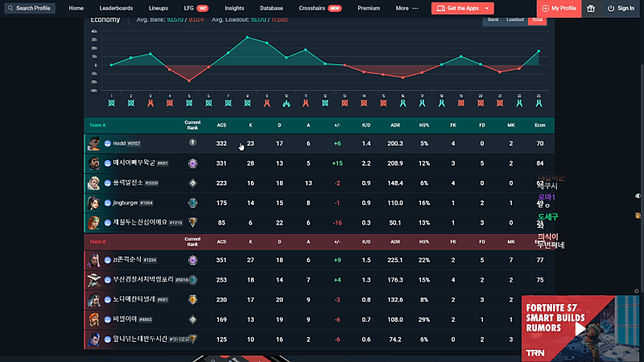
Task: Click round 11 outcome icon
Action: pyautogui.click(x=306, y=103)
